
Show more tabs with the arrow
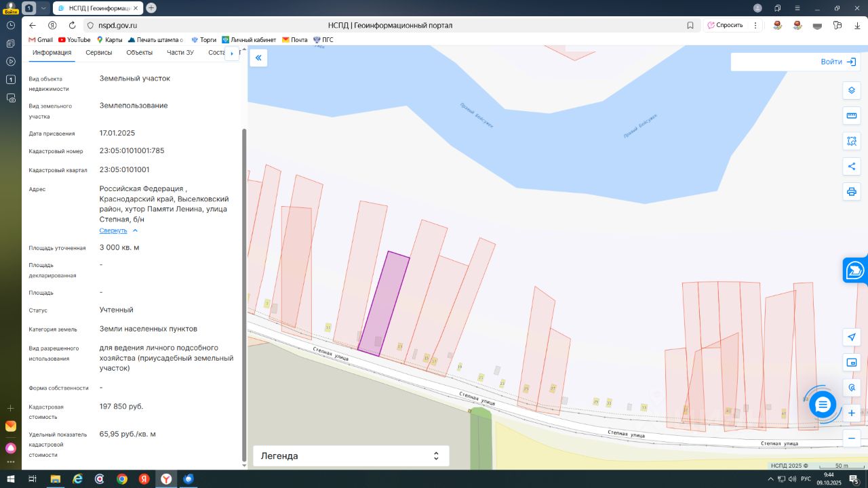pos(232,53)
